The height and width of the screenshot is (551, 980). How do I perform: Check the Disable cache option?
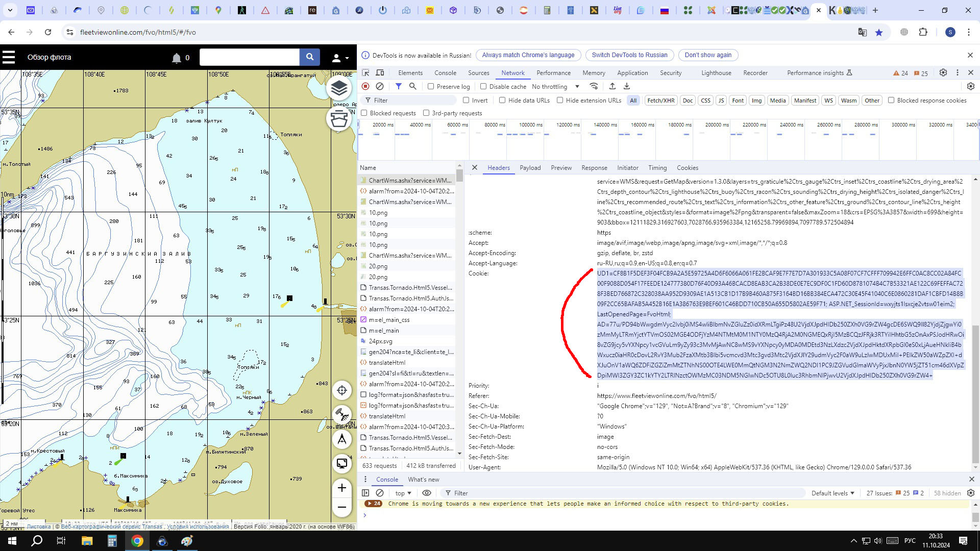pos(483,86)
